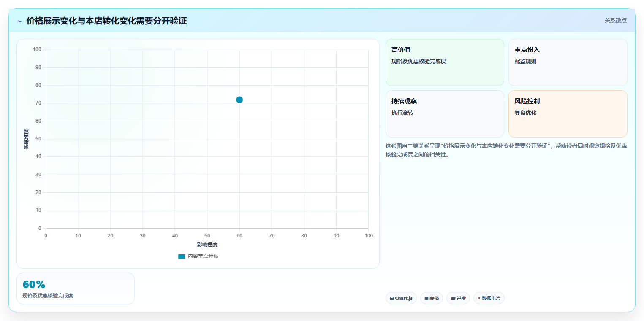
Task: Click the x-axis tick label 100
Action: point(369,236)
